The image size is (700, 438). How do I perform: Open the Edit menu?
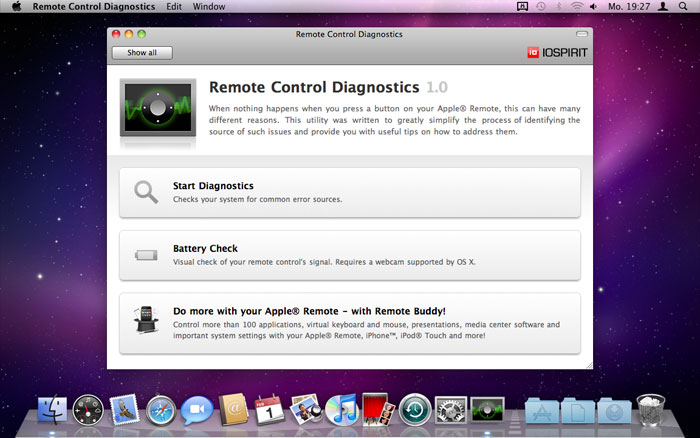point(174,7)
